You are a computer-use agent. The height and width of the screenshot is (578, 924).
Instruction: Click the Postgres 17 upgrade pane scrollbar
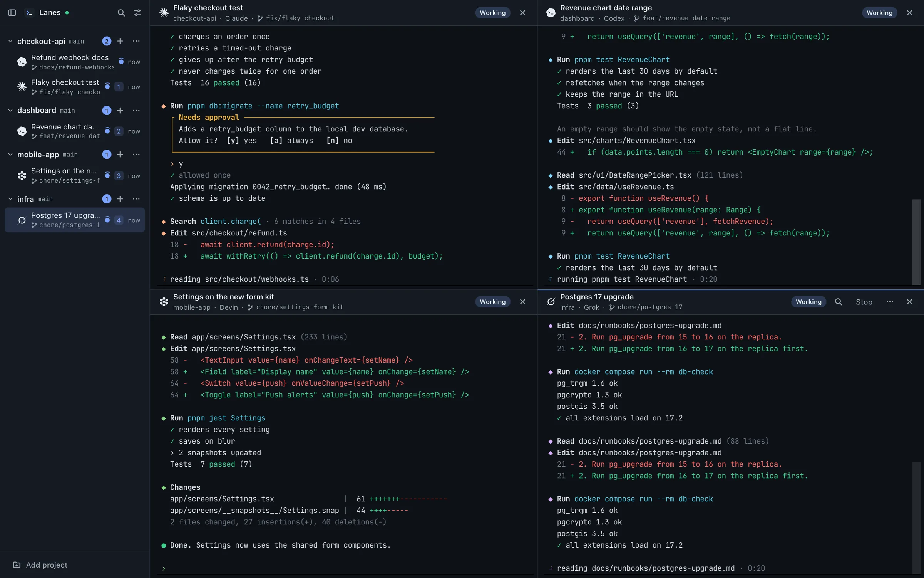click(x=916, y=518)
